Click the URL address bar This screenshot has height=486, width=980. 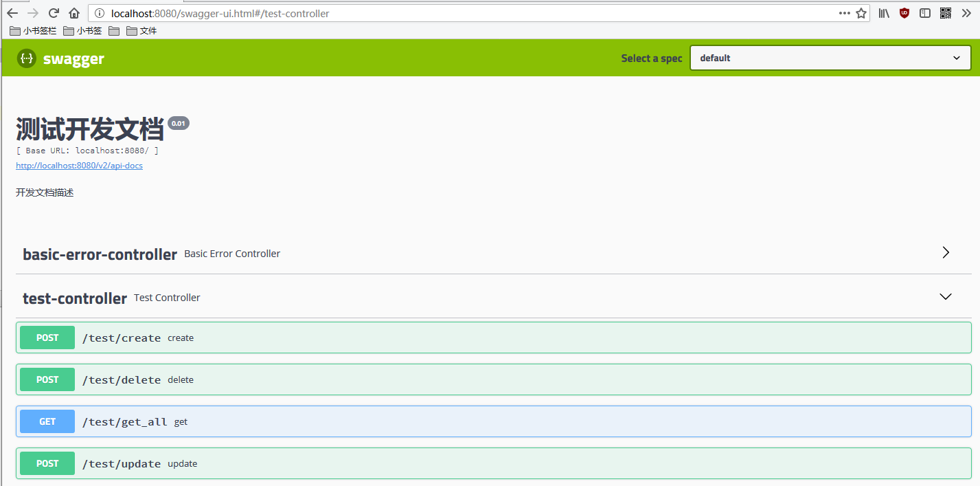(467, 13)
